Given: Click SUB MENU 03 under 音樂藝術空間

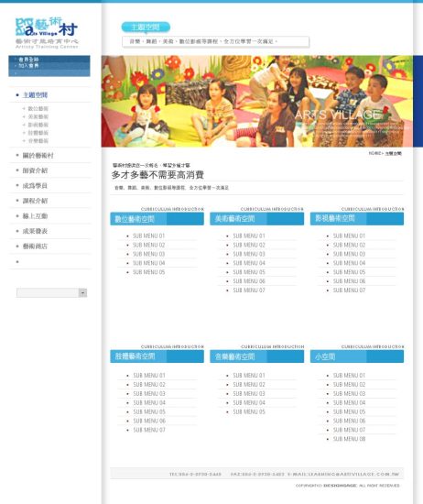Looking at the screenshot, I should tap(249, 393).
